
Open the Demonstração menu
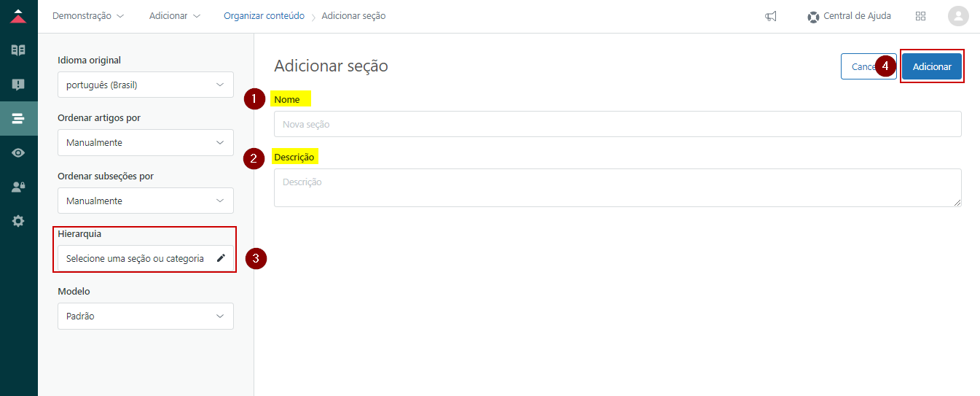point(88,16)
